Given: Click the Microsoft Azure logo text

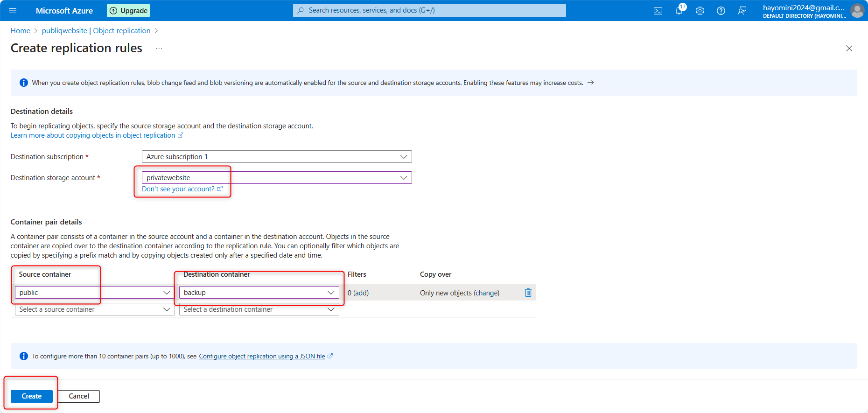Looking at the screenshot, I should pos(64,11).
